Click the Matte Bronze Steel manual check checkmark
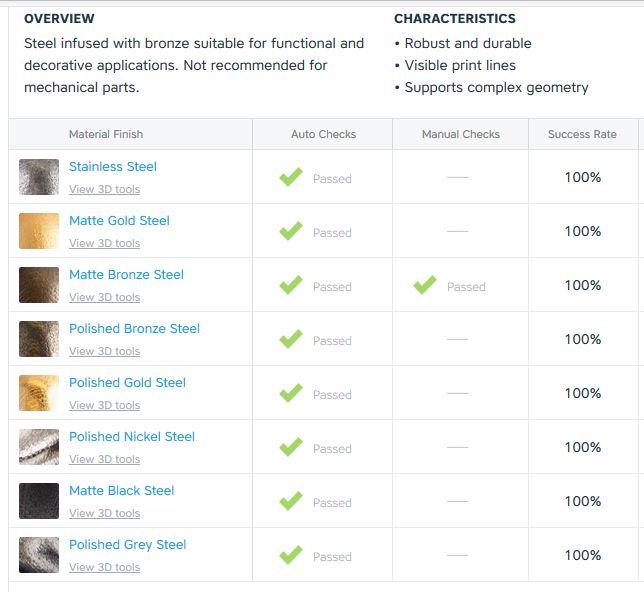 pos(425,285)
